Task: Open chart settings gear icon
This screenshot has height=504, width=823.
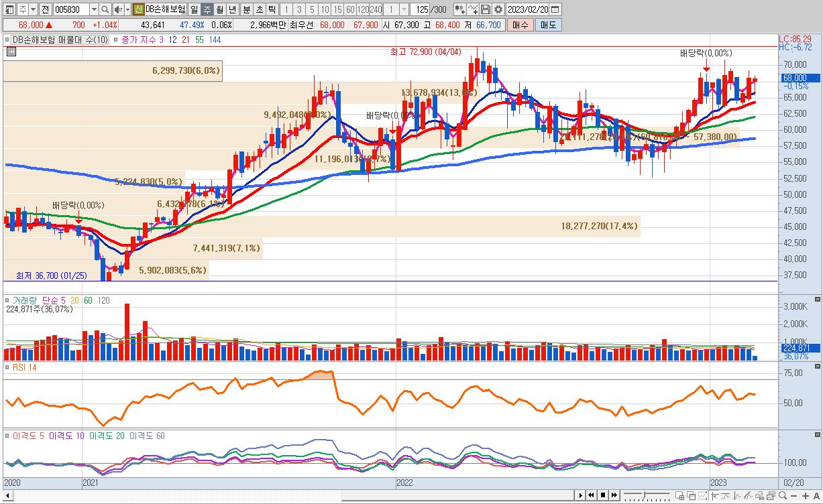Action: tap(498, 9)
